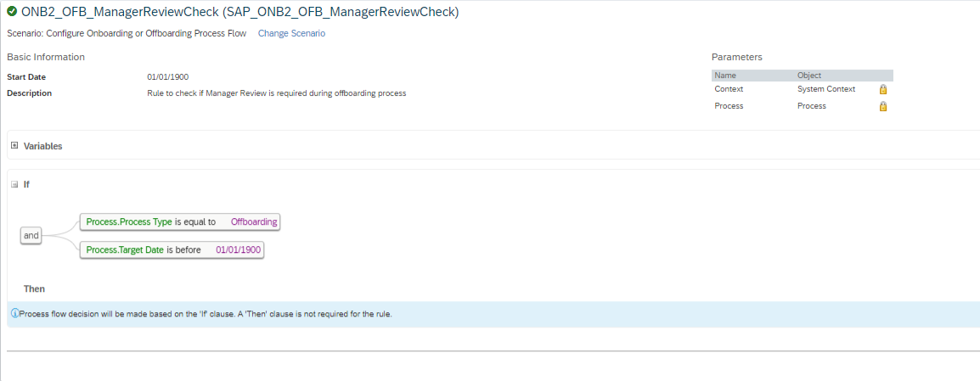Click the Start Date value 01/01/1900
Viewport: 980px width, 381px height.
[x=168, y=77]
